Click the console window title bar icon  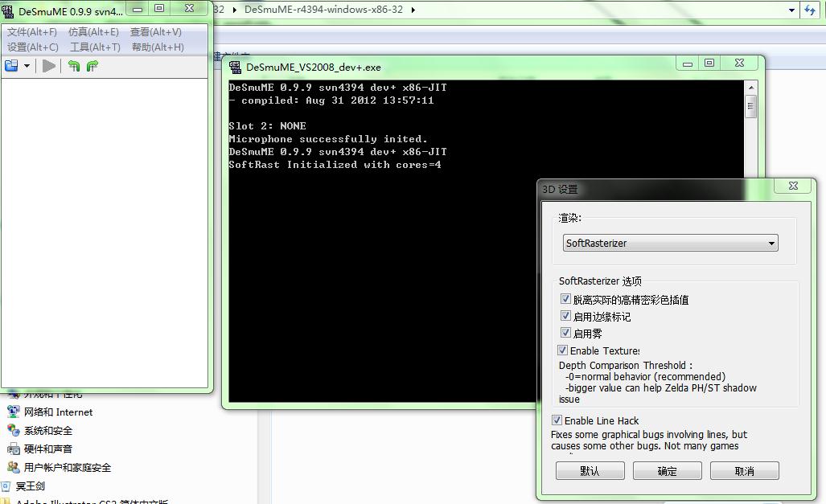[236, 67]
